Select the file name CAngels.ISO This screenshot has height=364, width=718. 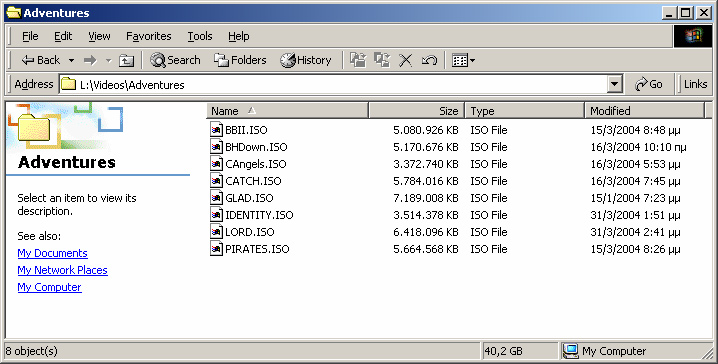click(256, 164)
